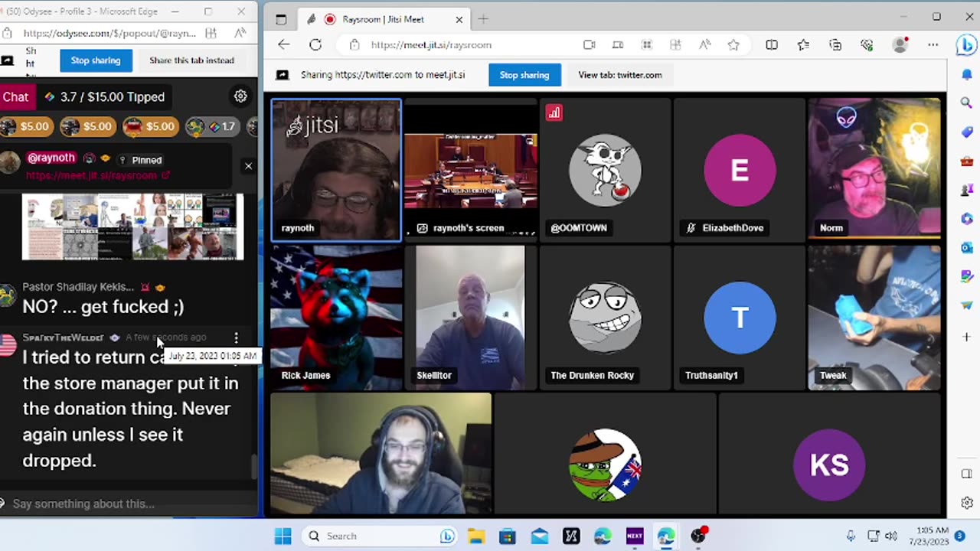Select Skellitor's video tile
The width and height of the screenshot is (980, 551).
pos(471,318)
